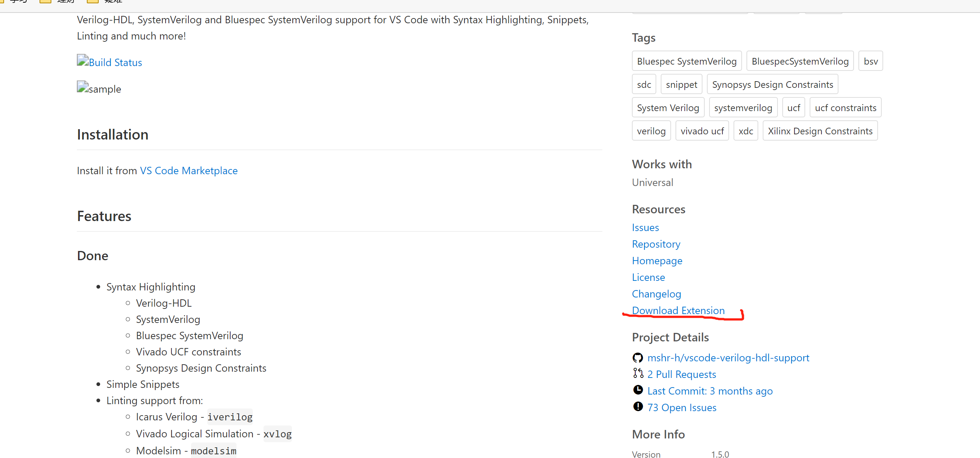Open mshr-h/vscode-verilog-hdl-support repository link
980x458 pixels.
click(728, 358)
